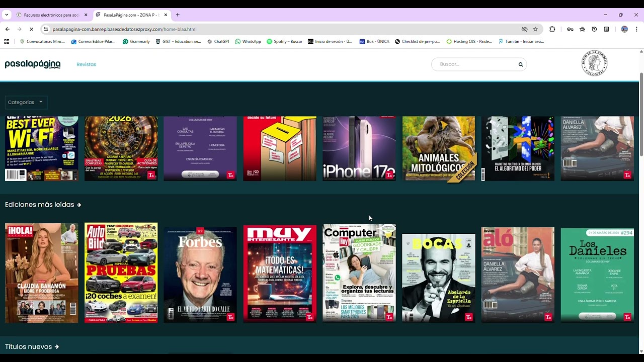Click the Banco de la República logo
This screenshot has width=644, height=362.
[594, 63]
